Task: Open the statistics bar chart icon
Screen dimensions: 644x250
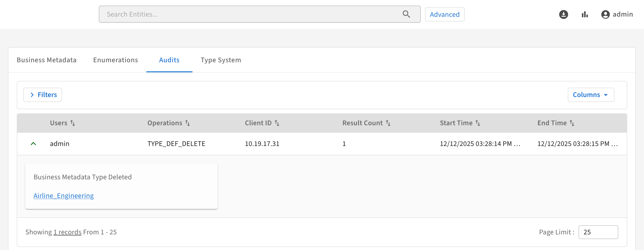Action: click(x=585, y=14)
